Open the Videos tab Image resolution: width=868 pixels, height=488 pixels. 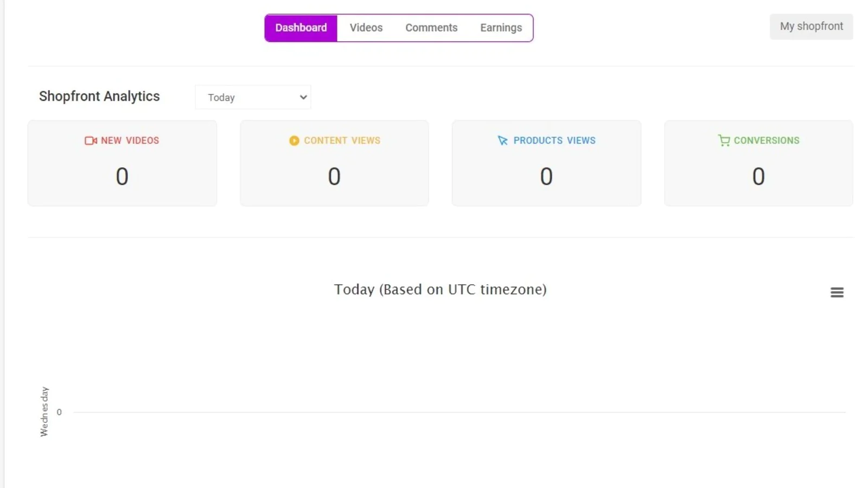pos(366,28)
